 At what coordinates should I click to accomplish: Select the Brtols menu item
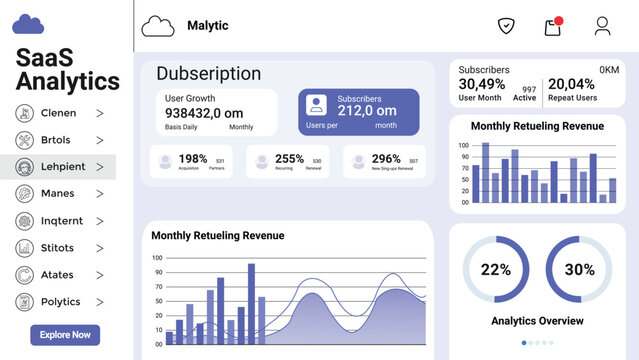coord(59,140)
